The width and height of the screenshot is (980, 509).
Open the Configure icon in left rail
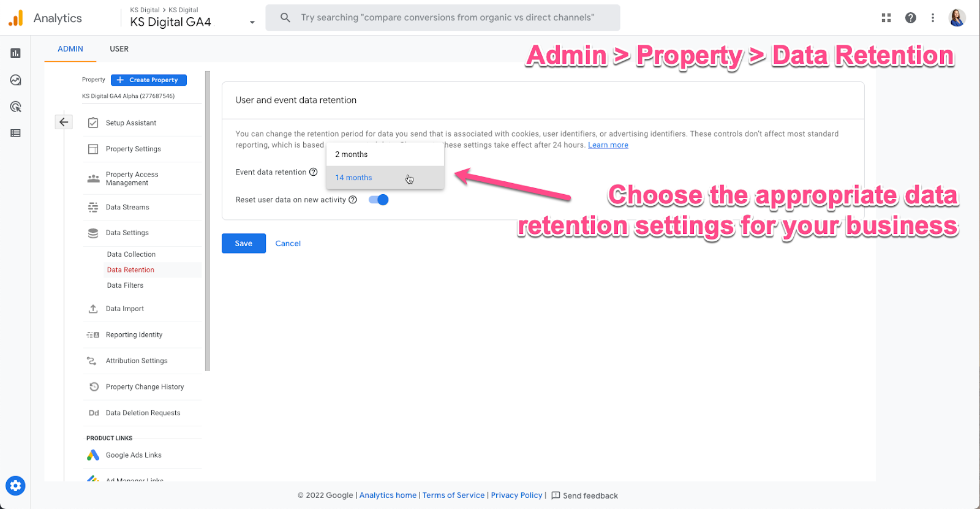[x=16, y=133]
